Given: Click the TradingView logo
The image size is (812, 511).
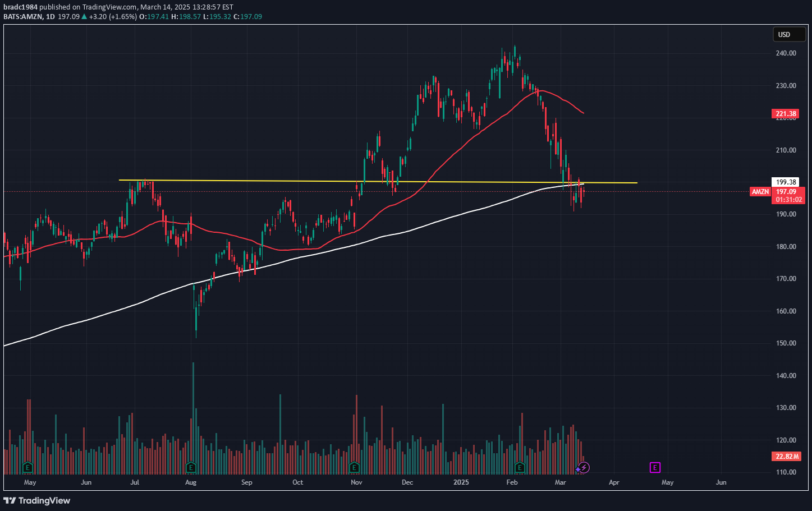Looking at the screenshot, I should point(37,500).
